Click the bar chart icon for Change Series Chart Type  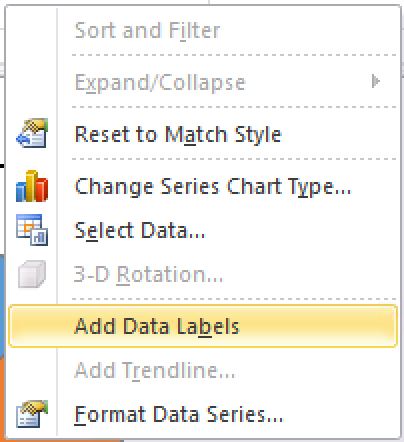pos(32,186)
